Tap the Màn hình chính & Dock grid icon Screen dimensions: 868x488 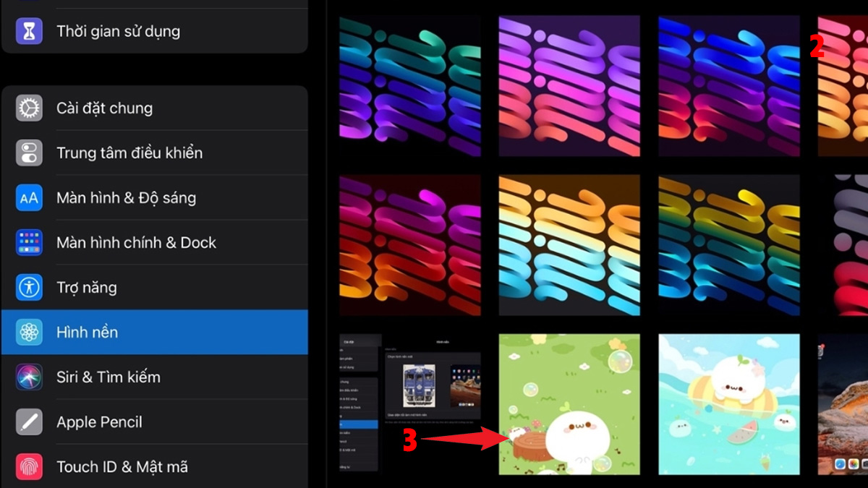click(x=30, y=243)
